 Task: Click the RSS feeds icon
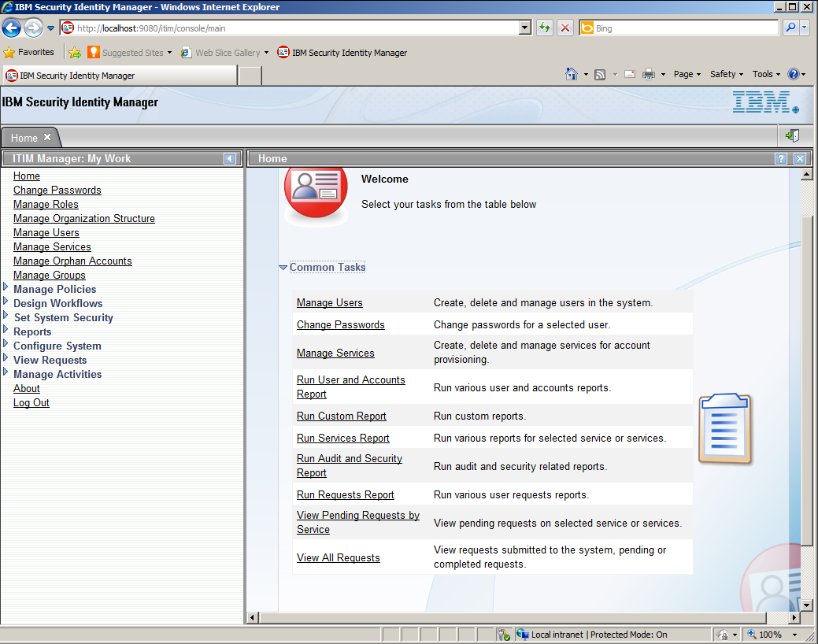pyautogui.click(x=600, y=75)
